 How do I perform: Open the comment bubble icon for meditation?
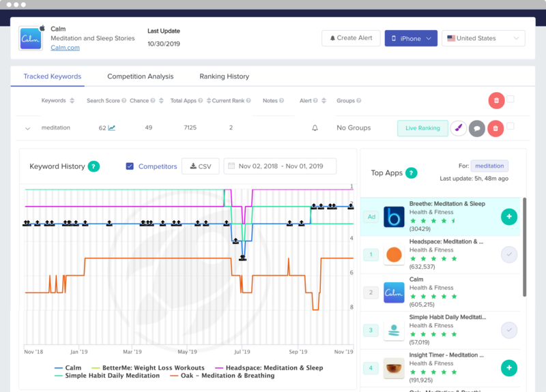477,127
